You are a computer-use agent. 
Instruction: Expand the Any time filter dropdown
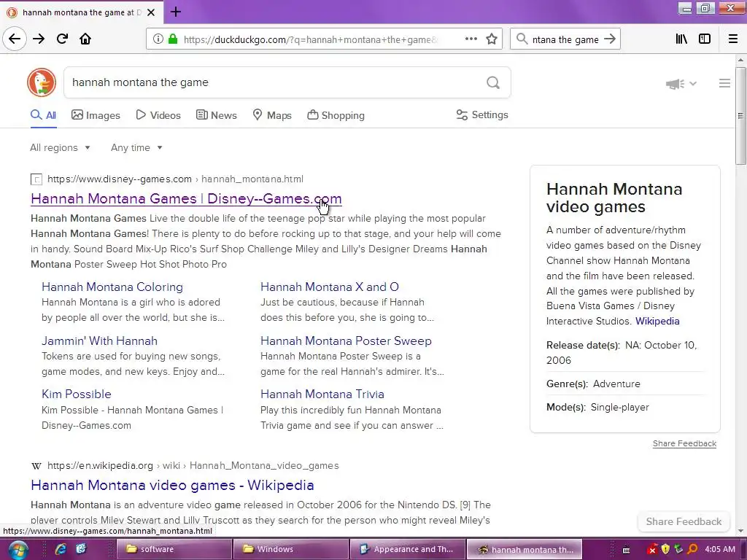click(136, 147)
